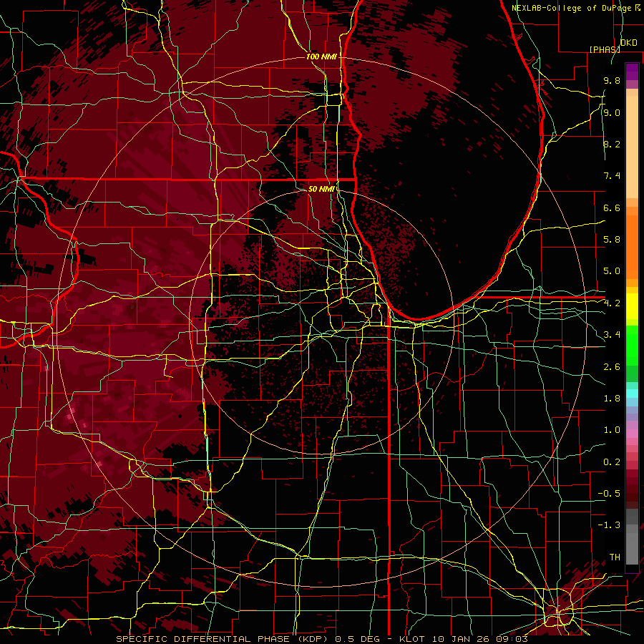Click the 5.0 scale value
The width and height of the screenshot is (644, 644).
click(612, 271)
